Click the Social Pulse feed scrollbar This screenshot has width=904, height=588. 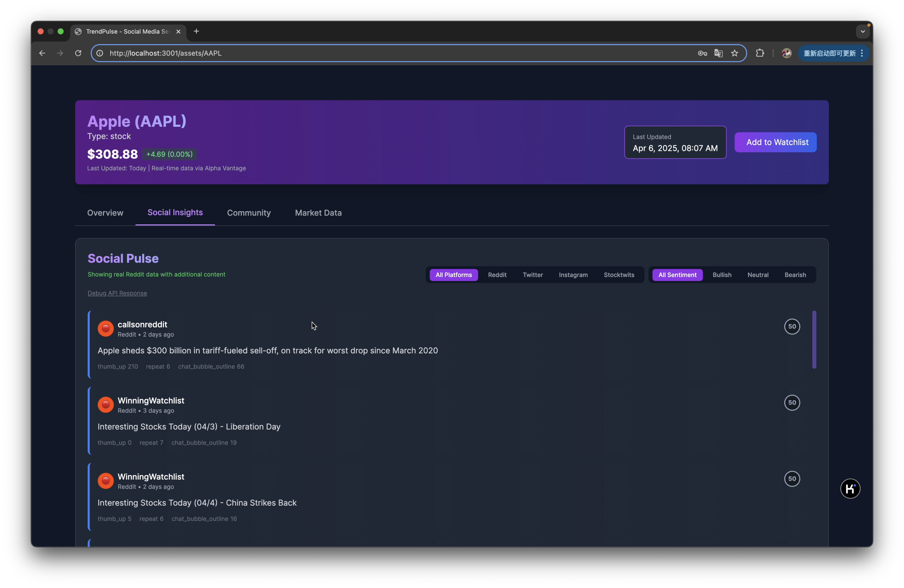click(814, 339)
